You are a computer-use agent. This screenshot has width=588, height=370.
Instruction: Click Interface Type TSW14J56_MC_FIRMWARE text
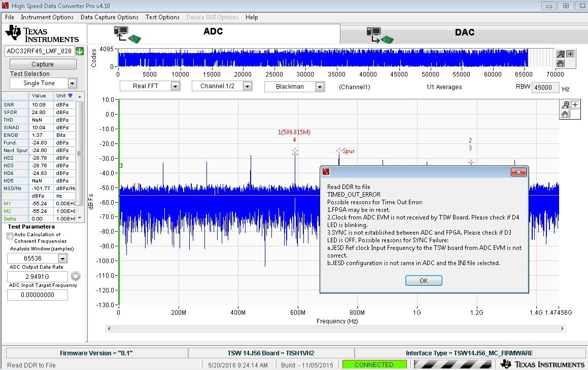point(469,353)
